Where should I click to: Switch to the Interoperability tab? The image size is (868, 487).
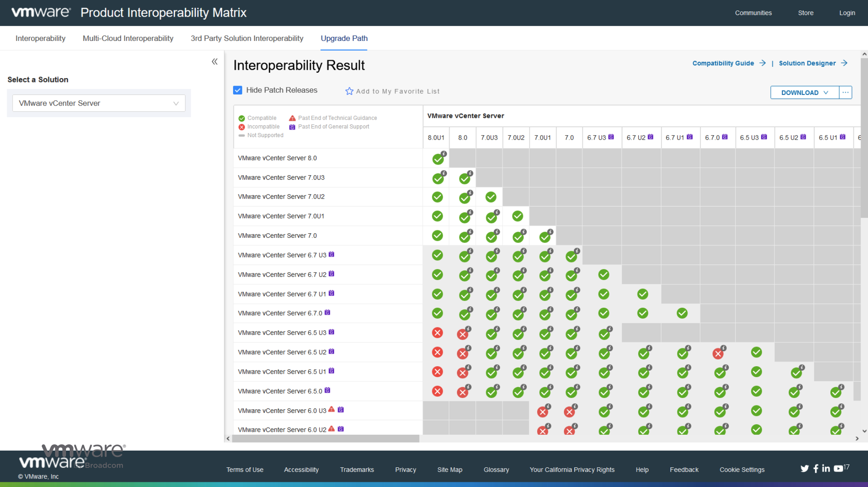click(41, 38)
